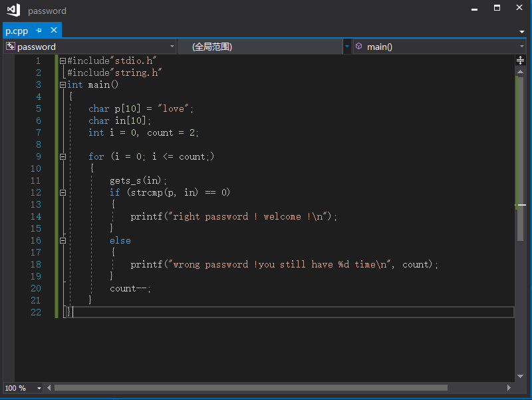Click the strcmp(p, in) call
Image resolution: width=532 pixels, height=400 pixels.
[x=164, y=192]
